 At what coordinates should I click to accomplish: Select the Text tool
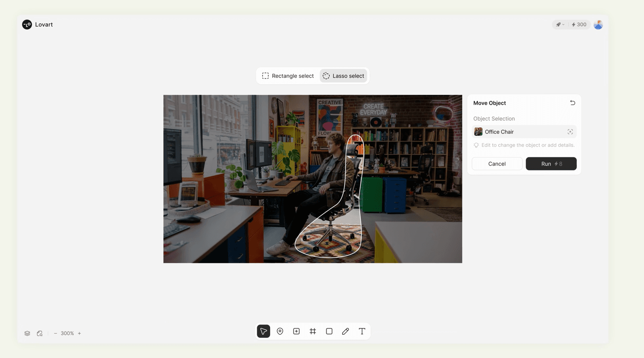click(x=362, y=331)
